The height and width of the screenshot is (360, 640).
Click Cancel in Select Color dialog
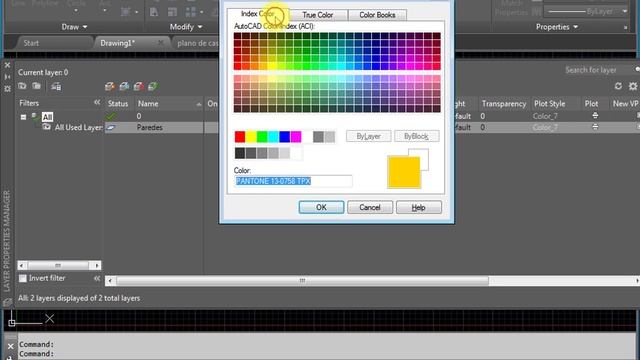click(370, 207)
